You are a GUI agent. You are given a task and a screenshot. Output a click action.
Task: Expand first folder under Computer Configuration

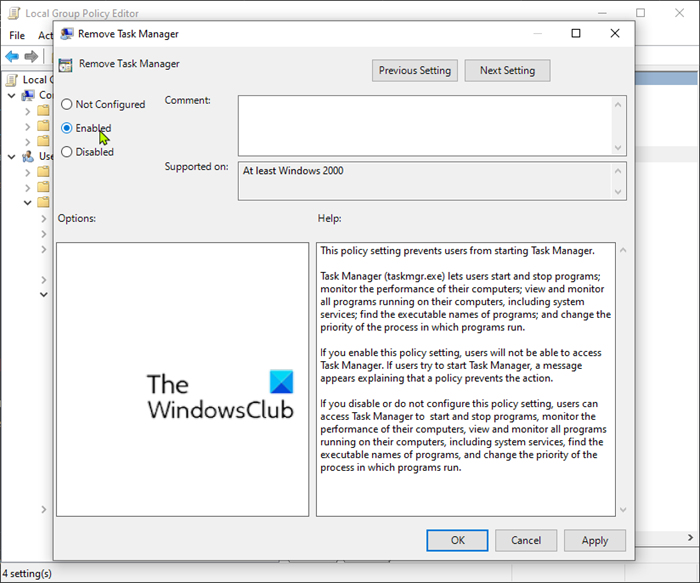tap(28, 111)
